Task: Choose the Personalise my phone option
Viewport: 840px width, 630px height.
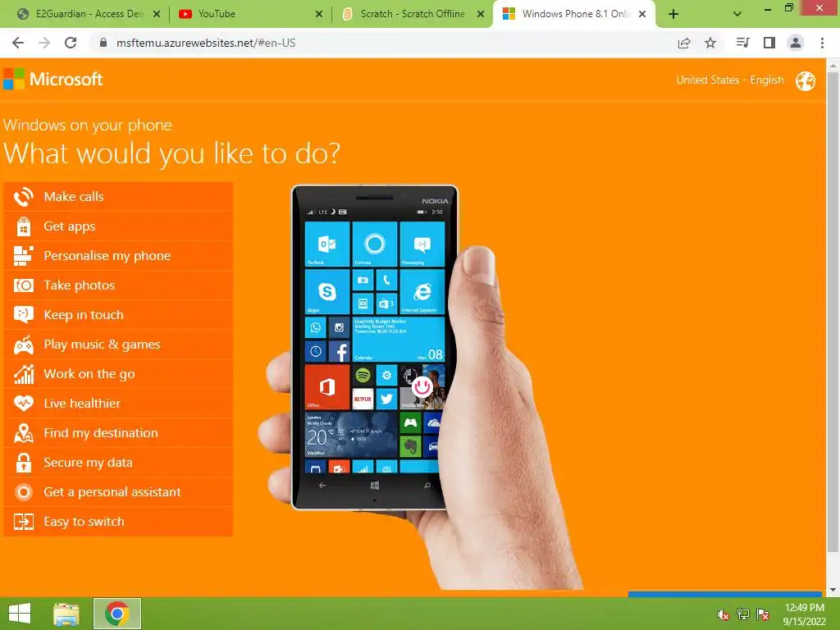Action: (118, 256)
